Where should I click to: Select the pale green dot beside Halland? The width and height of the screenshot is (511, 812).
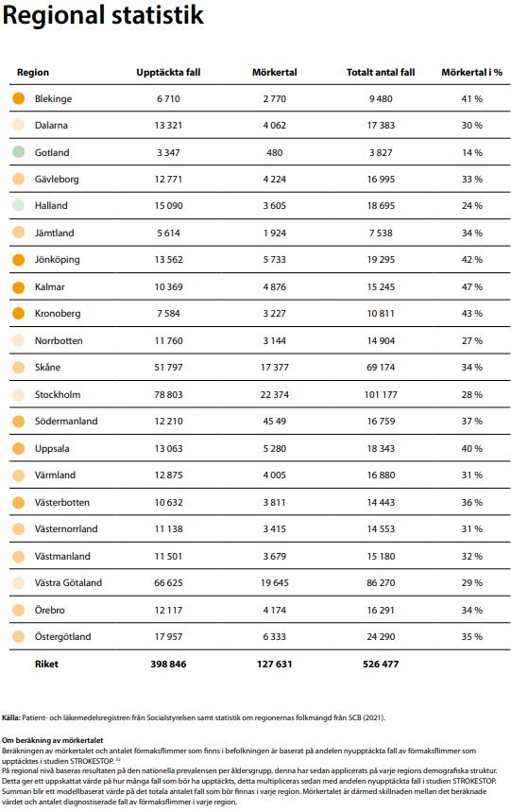(x=19, y=205)
